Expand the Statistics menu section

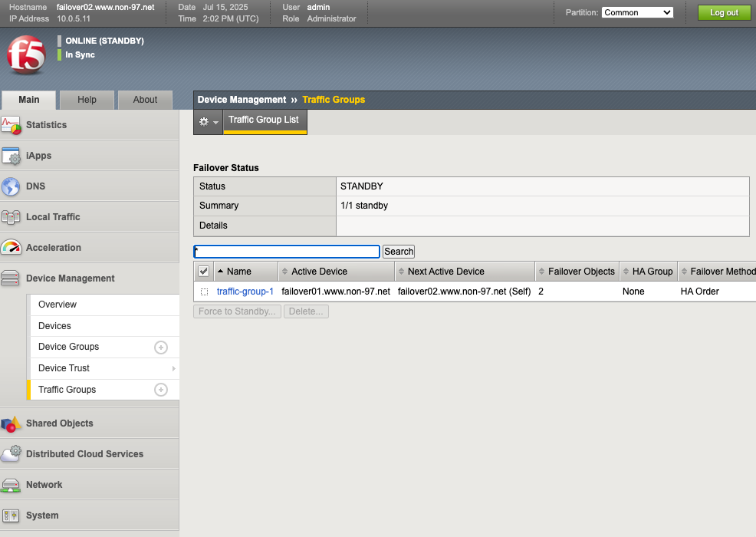90,125
